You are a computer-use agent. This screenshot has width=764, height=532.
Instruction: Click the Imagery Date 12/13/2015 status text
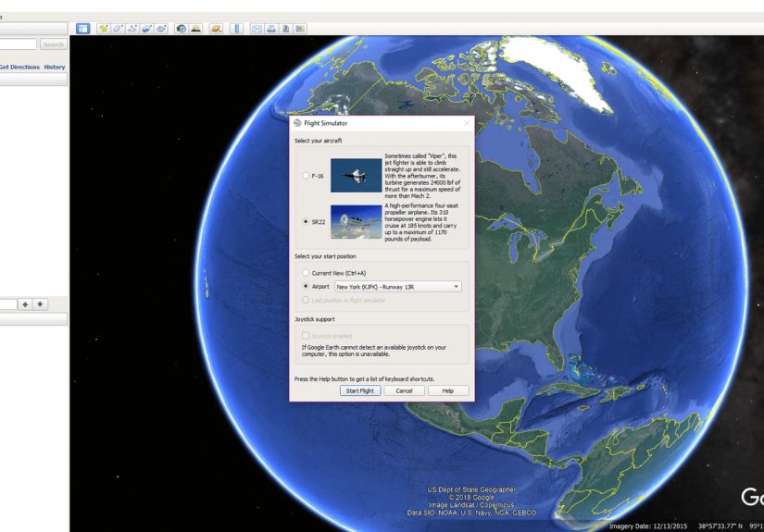click(x=648, y=526)
